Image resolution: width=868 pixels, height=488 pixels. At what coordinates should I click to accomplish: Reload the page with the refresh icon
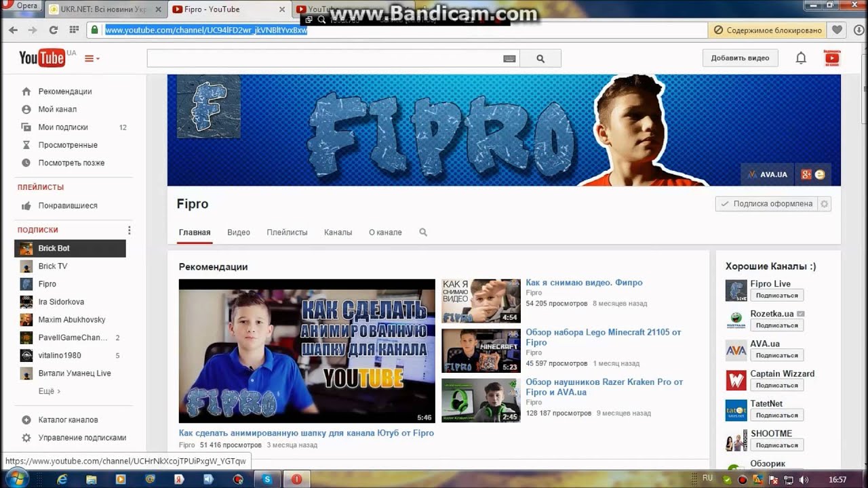pos(53,30)
